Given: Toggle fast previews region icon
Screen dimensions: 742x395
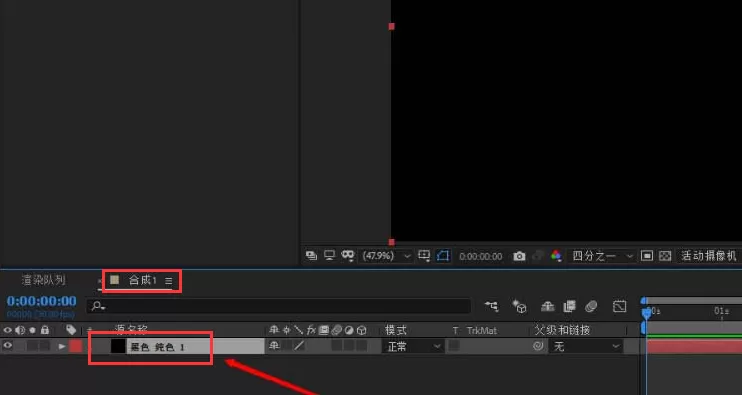Looking at the screenshot, I should point(646,256).
